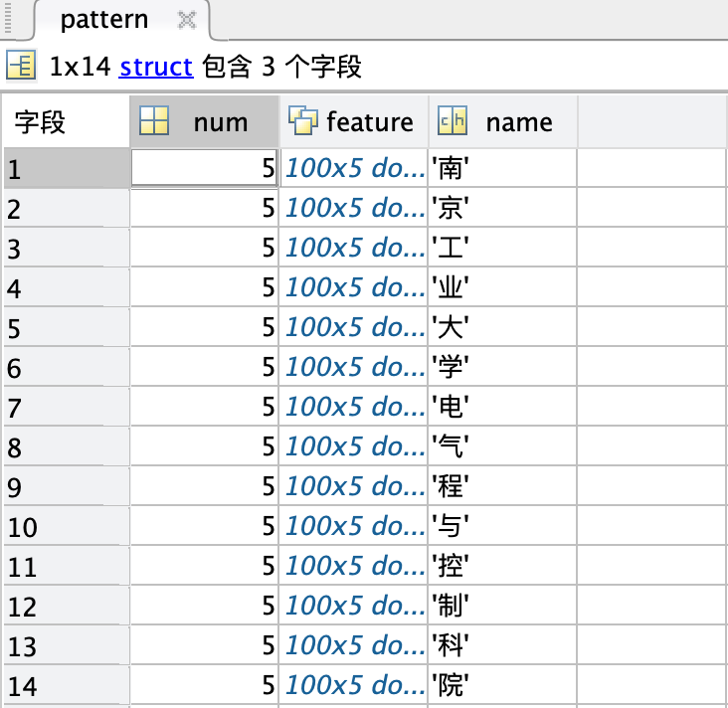Select name cell containing '南'

(501, 169)
